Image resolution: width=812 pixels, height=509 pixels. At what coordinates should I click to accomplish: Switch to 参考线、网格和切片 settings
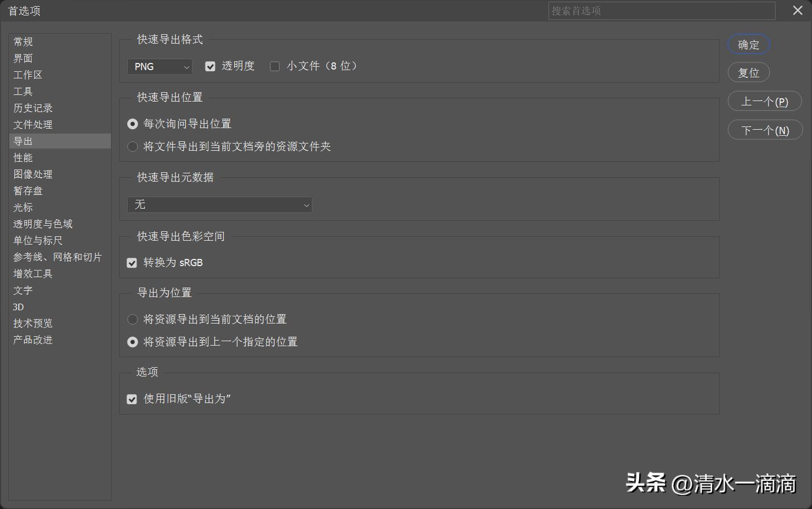pyautogui.click(x=57, y=257)
